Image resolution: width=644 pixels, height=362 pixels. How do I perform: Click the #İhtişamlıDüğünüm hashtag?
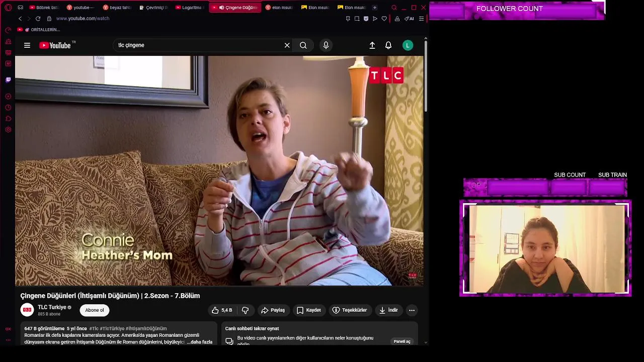pos(146,328)
